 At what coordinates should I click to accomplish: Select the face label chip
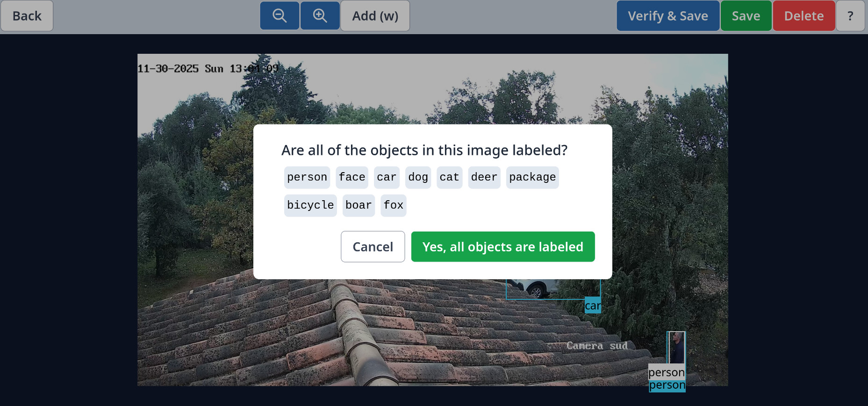tap(352, 177)
